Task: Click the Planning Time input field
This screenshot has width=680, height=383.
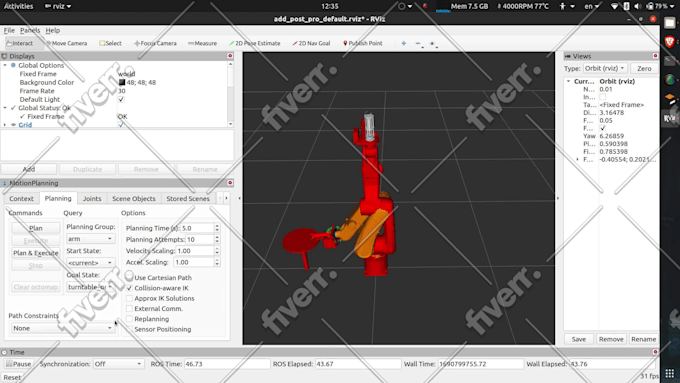Action: tap(198, 228)
